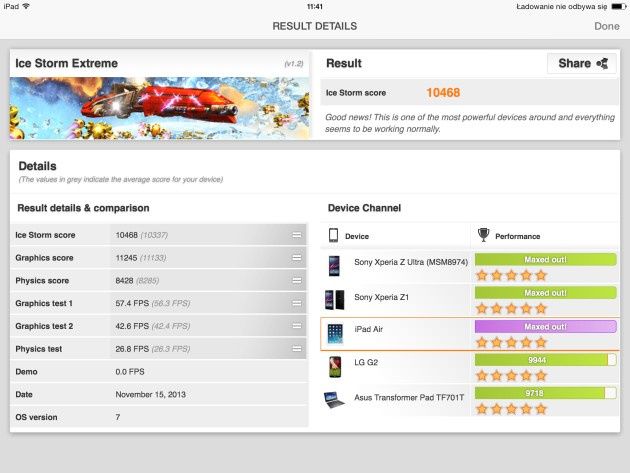Click the Demo 0.0 FPS value
The height and width of the screenshot is (473, 630).
point(130,372)
